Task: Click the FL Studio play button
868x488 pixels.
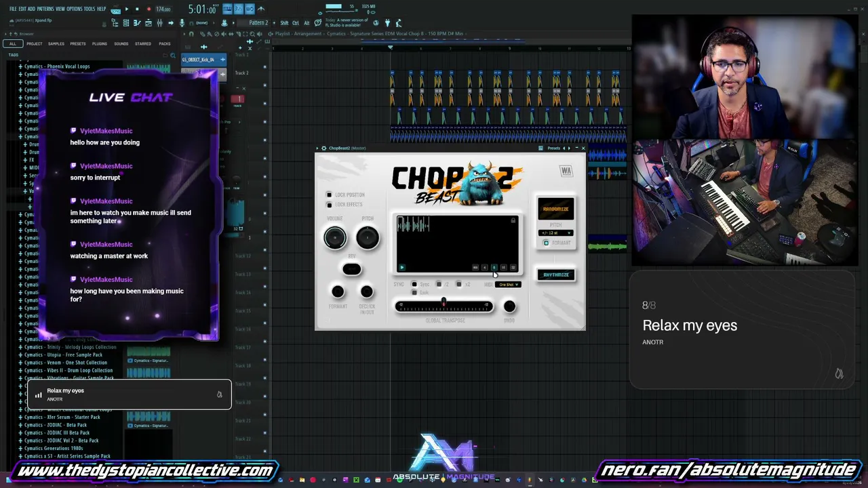Action: (126, 9)
